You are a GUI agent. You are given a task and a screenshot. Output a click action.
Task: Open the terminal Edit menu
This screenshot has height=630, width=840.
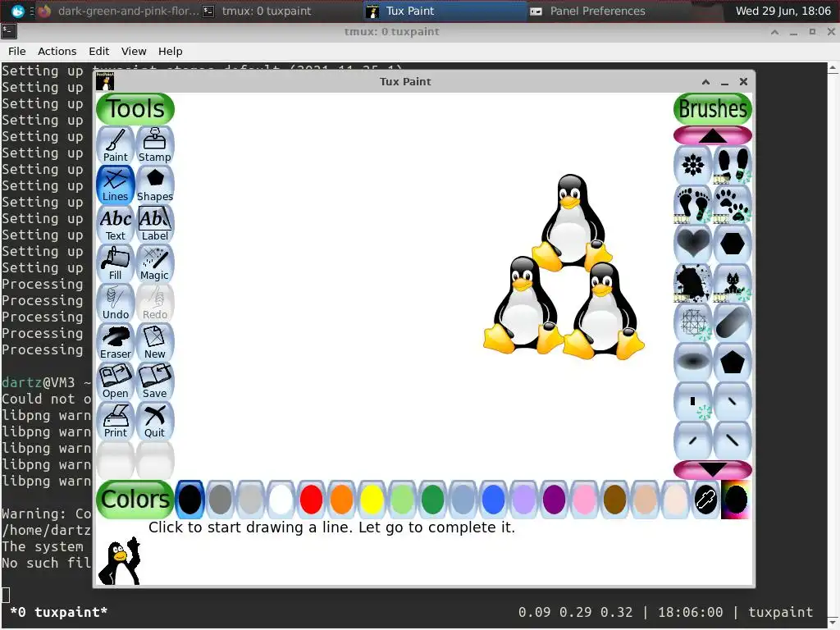(99, 52)
